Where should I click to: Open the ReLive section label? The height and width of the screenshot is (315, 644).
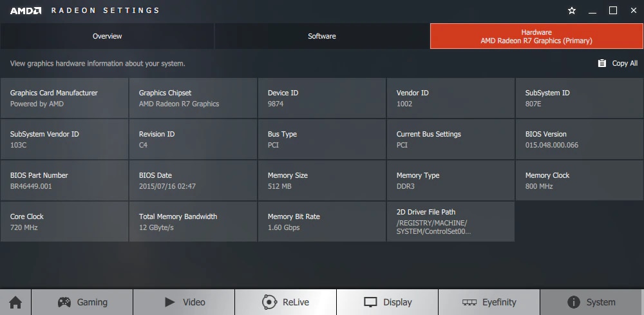coord(296,302)
